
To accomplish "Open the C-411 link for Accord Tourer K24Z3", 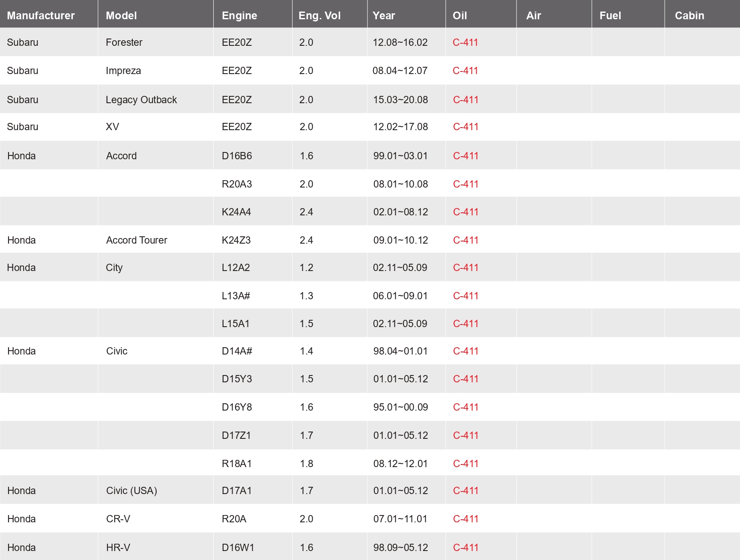I will (465, 240).
